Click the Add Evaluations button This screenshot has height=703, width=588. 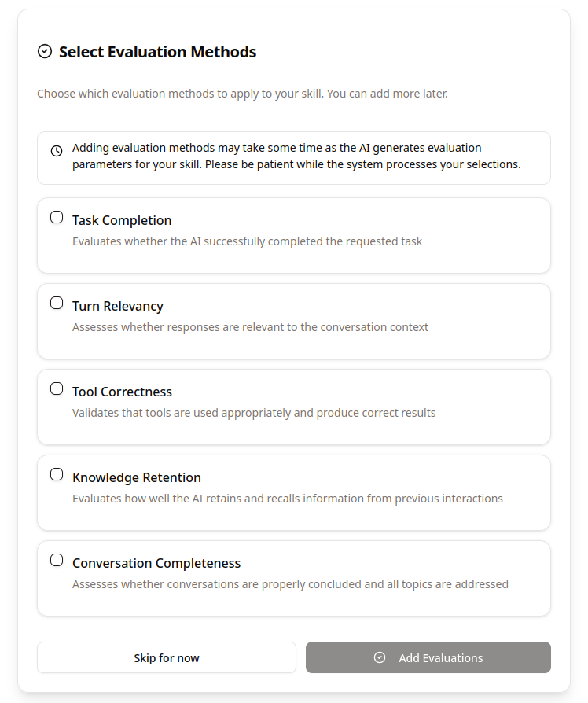tap(428, 657)
